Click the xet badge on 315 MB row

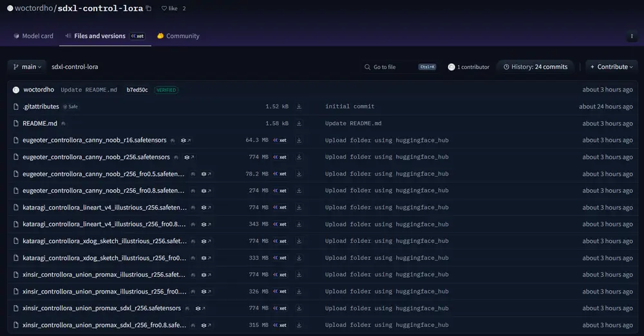[279, 325]
